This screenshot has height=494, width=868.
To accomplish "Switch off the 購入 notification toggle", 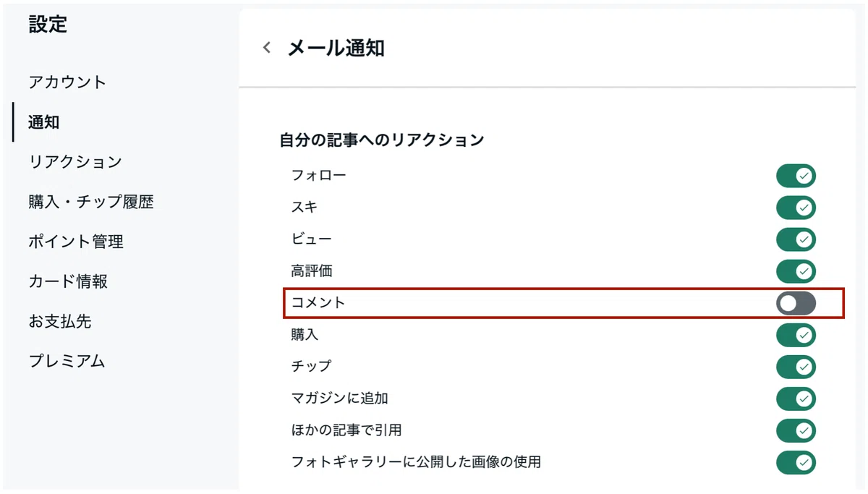I will click(x=796, y=335).
